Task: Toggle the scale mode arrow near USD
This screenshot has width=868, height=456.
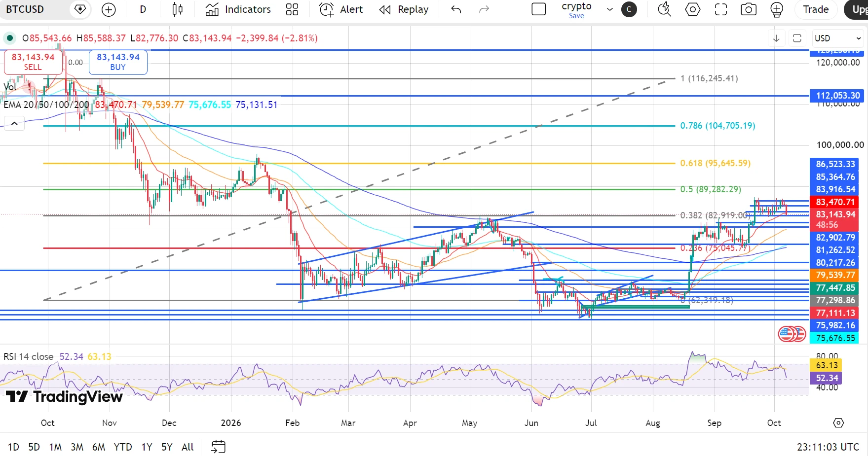Action: click(776, 38)
